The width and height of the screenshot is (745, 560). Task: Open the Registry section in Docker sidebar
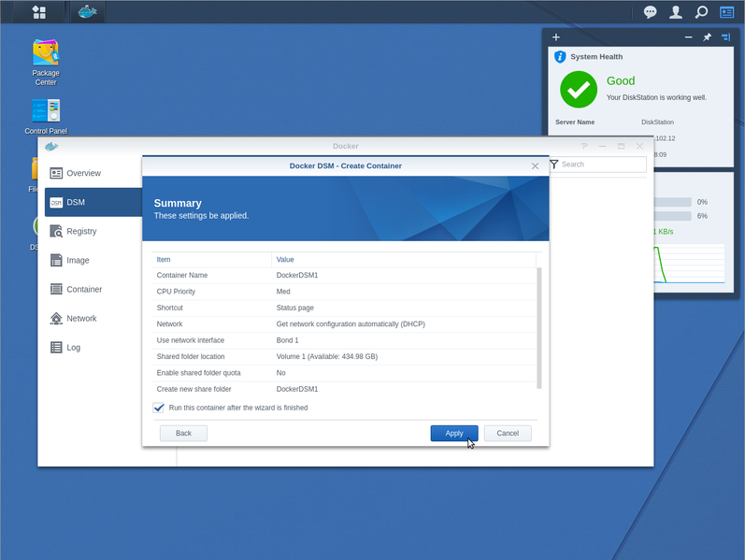coord(93,231)
